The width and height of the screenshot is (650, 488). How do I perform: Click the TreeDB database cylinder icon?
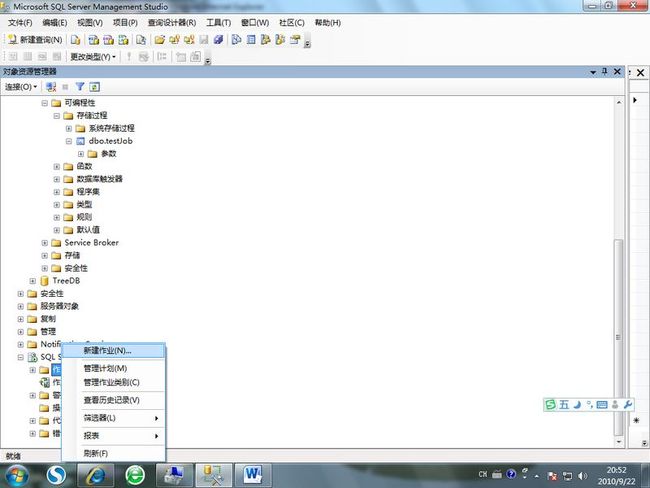point(44,281)
